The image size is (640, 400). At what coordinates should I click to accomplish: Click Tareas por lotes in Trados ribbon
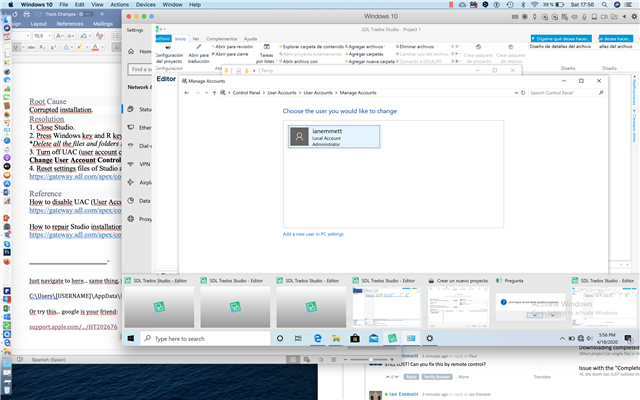pos(266,54)
